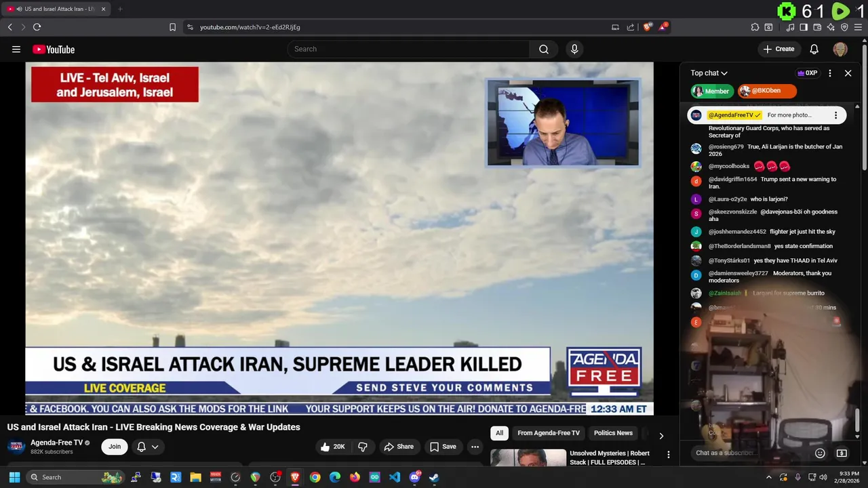The height and width of the screenshot is (488, 868).
Task: Reload the page
Action: pos(37,27)
